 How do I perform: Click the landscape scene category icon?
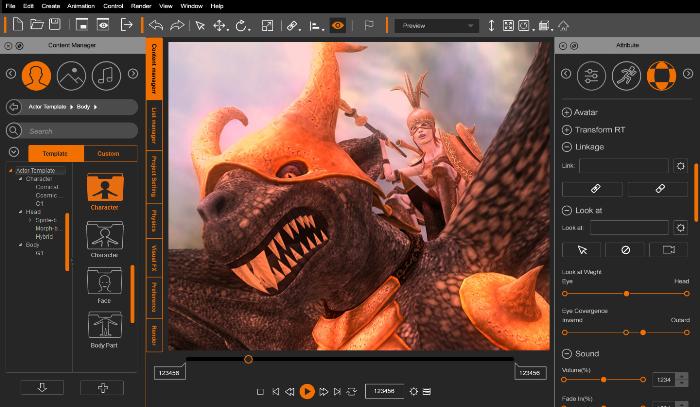click(x=71, y=75)
